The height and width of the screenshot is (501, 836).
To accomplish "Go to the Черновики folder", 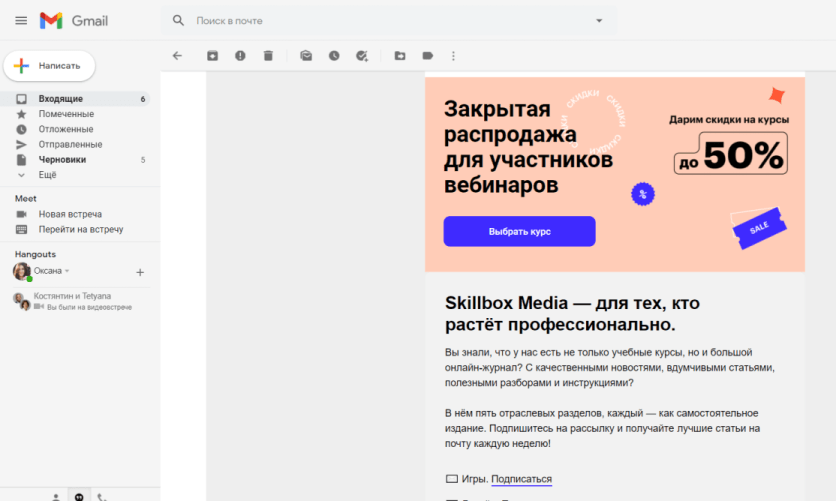I will (62, 160).
